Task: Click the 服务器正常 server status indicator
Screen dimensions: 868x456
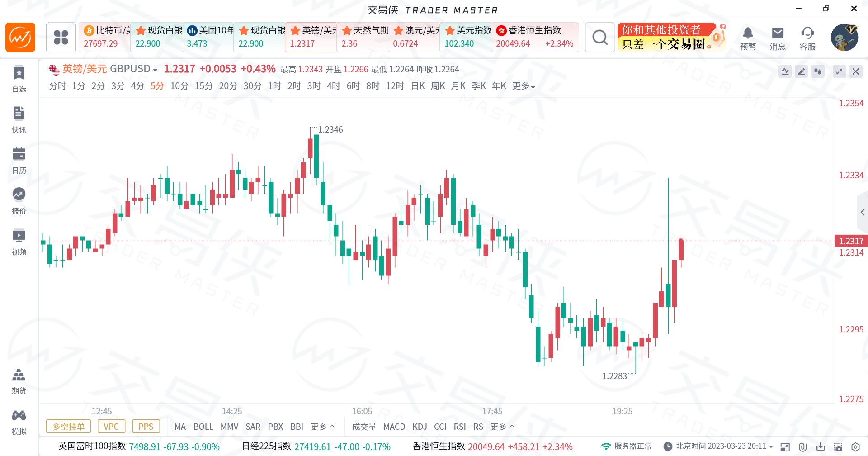Action: [x=627, y=446]
